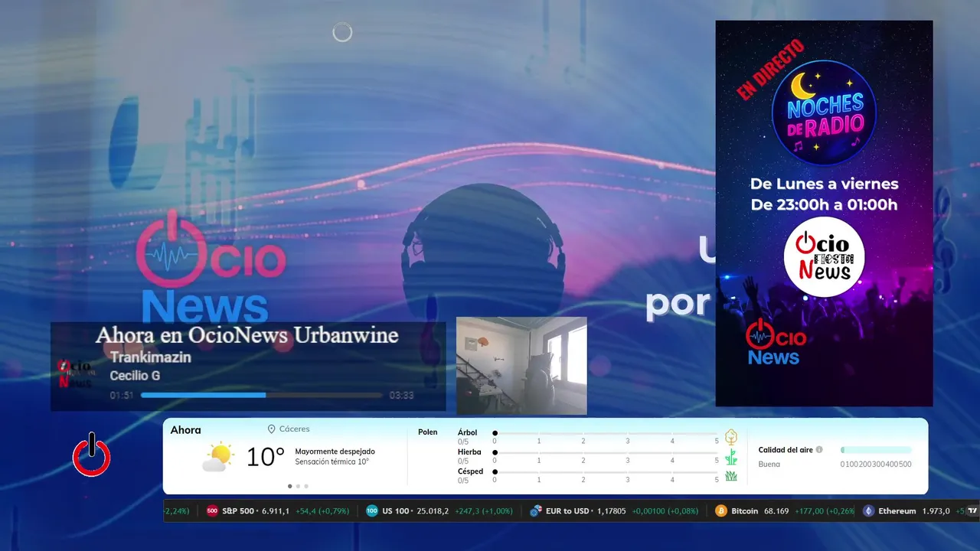Click 'Mayormente despejado' weather description

click(335, 452)
